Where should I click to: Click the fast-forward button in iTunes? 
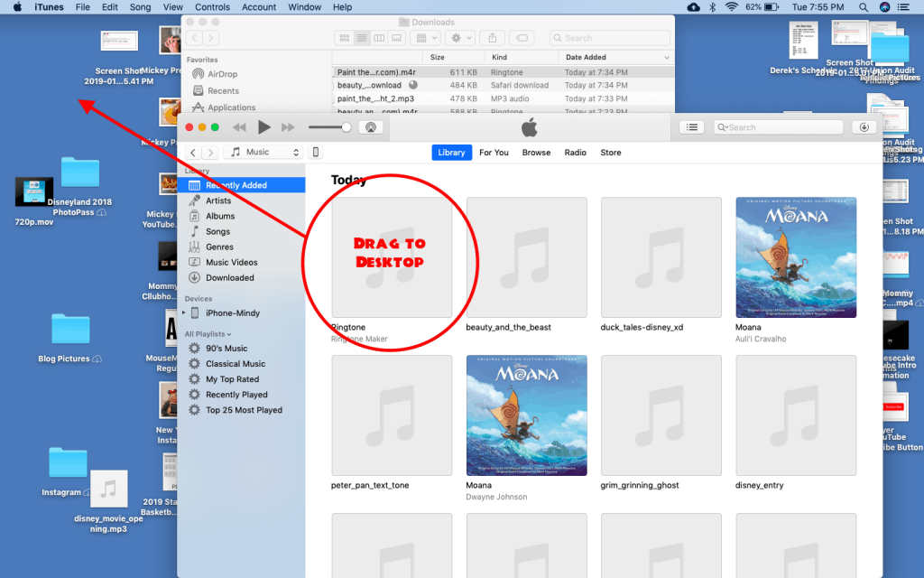click(x=288, y=127)
